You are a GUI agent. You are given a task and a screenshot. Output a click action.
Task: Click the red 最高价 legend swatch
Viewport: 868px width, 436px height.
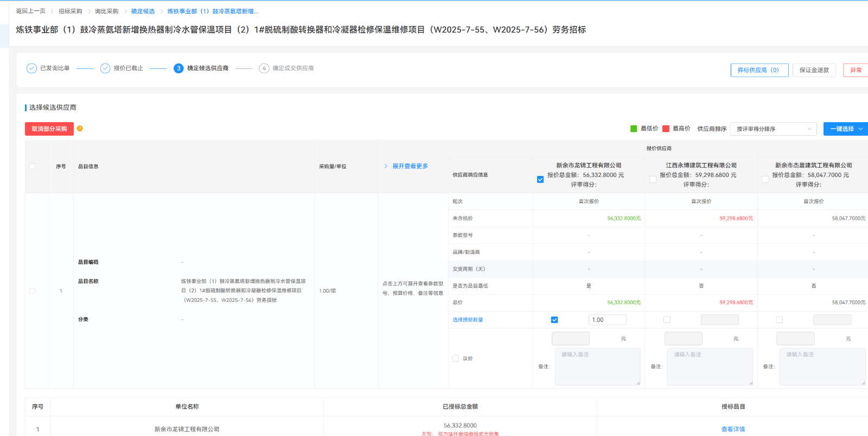pos(666,129)
